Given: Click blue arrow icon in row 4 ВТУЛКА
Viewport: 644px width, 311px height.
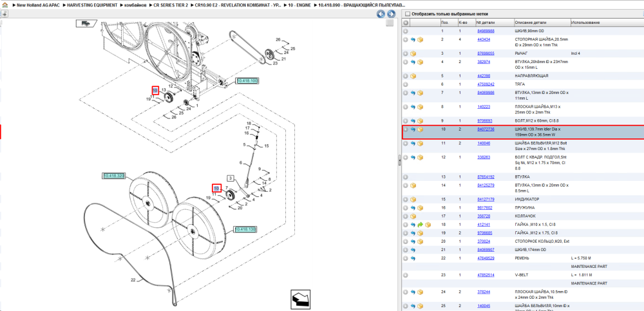Looking at the screenshot, I should [x=413, y=62].
